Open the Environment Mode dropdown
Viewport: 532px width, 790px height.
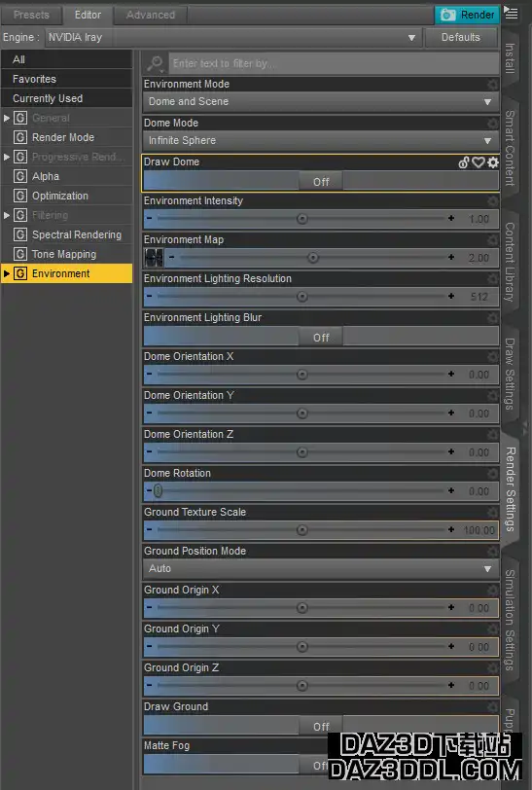coord(321,101)
